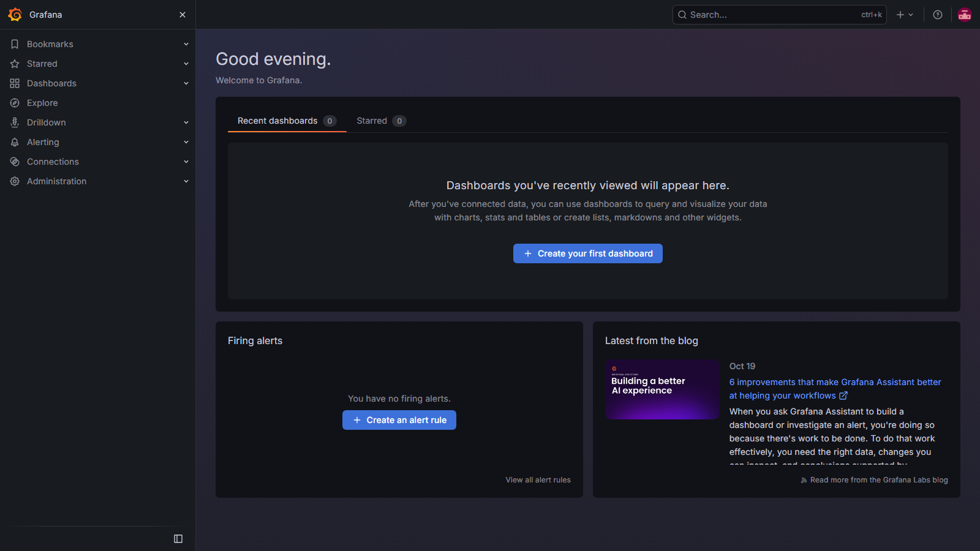This screenshot has height=551, width=980.
Task: Expand the Drilldown section chevron
Action: tap(186, 122)
